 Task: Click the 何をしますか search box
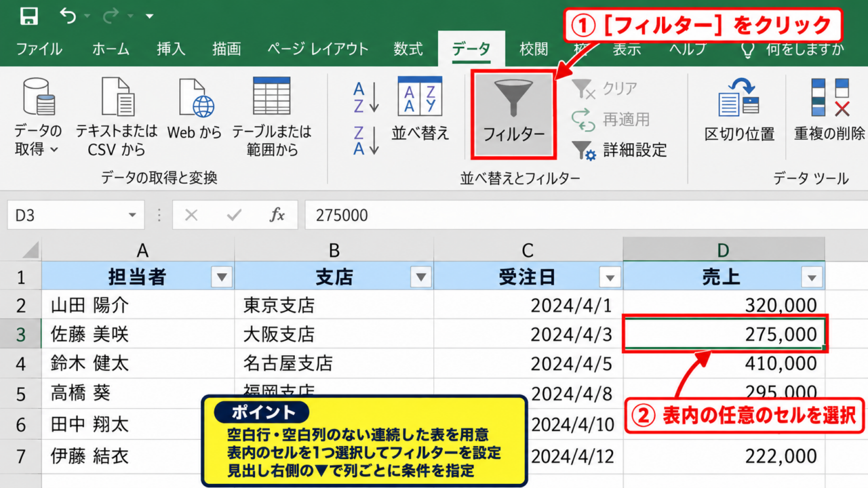793,49
